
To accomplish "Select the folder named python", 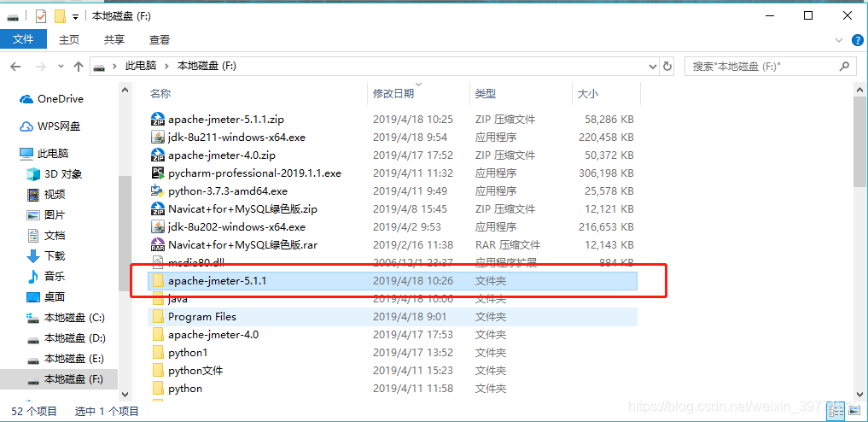I will (185, 388).
